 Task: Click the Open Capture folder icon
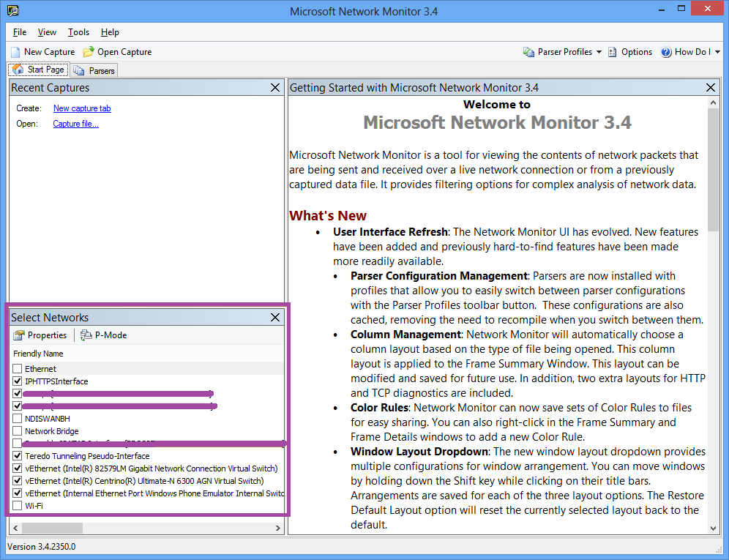pos(89,52)
